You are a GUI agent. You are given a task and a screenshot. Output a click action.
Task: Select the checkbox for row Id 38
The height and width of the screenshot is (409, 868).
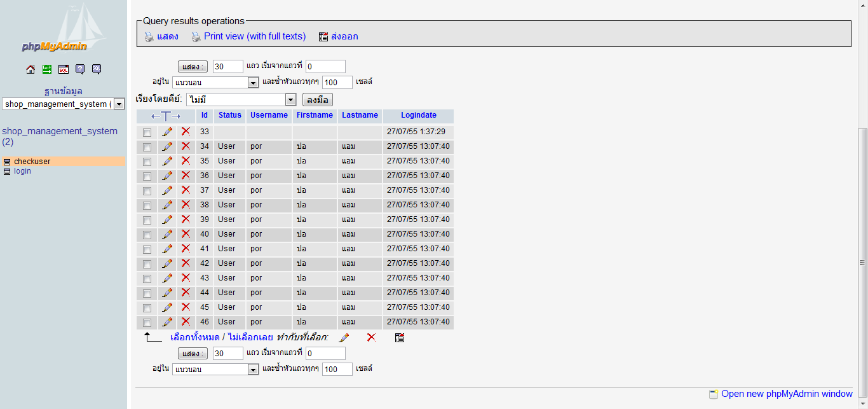tap(147, 205)
